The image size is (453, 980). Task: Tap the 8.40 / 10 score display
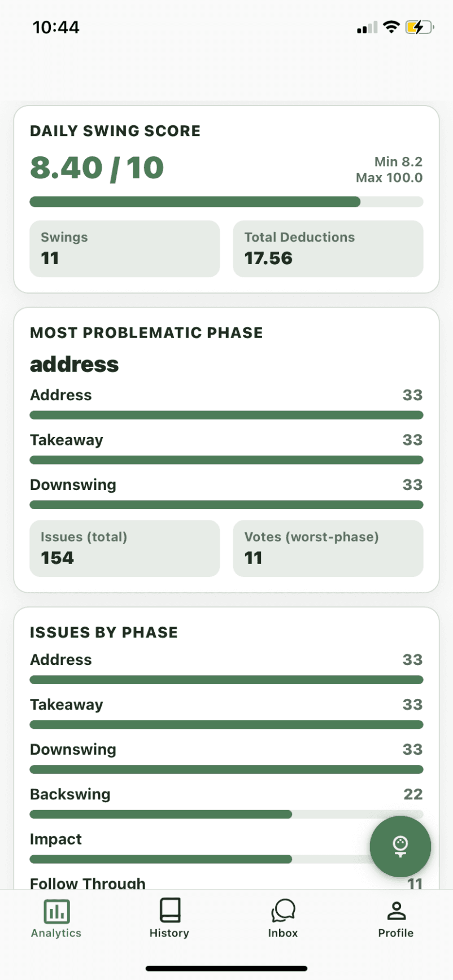point(97,167)
